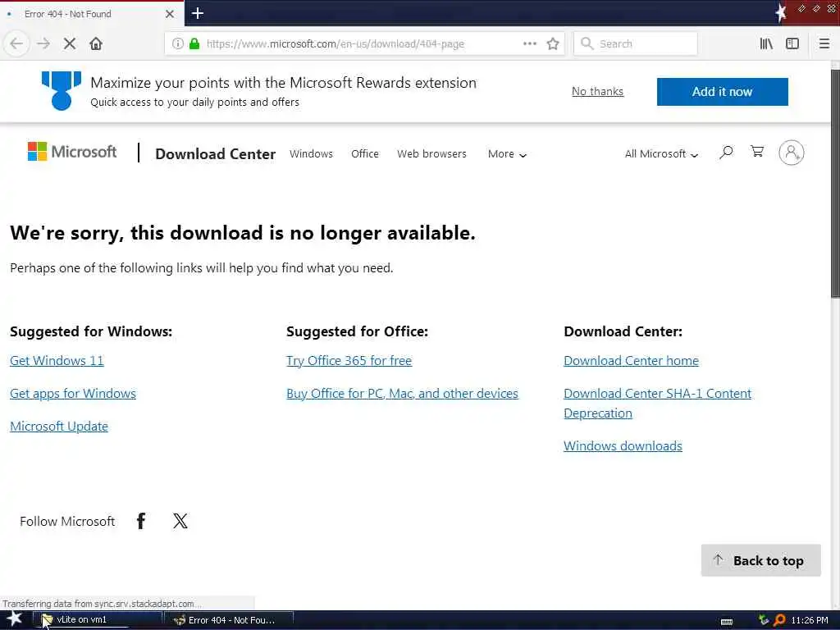Screen dimensions: 840x630
Task: Open a new tab with the plus button
Action: (x=197, y=13)
